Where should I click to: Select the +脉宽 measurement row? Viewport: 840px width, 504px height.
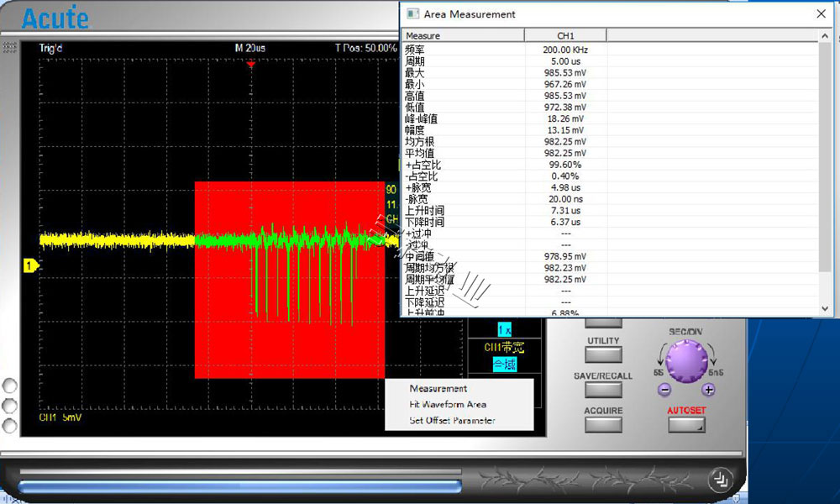click(610, 188)
